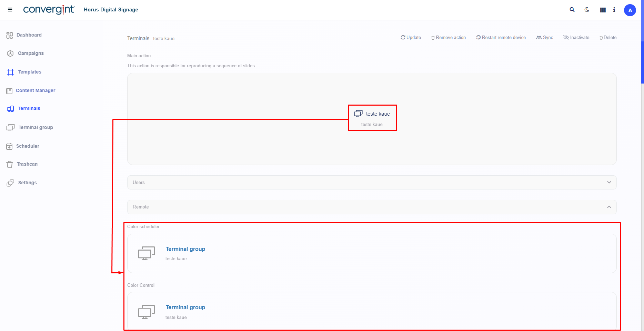Screen dimensions: 644x331
Task: Collapse the Remote section chevron
Action: [609, 207]
